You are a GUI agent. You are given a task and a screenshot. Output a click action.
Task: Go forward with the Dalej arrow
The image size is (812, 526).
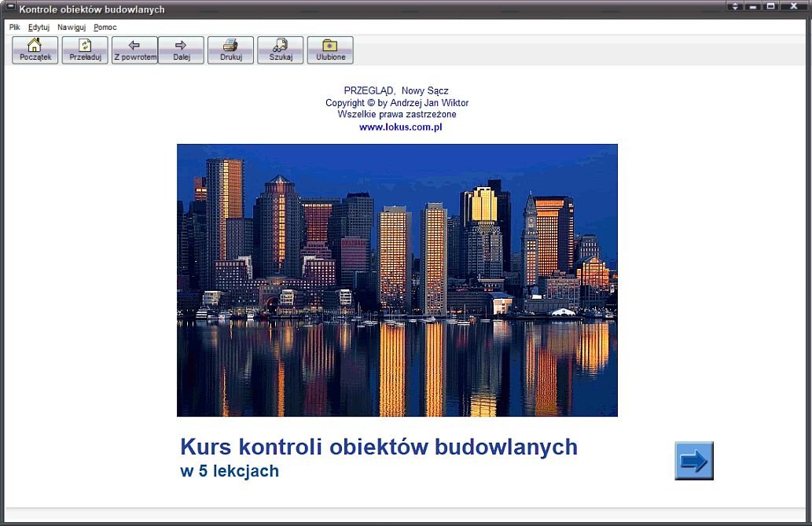181,50
